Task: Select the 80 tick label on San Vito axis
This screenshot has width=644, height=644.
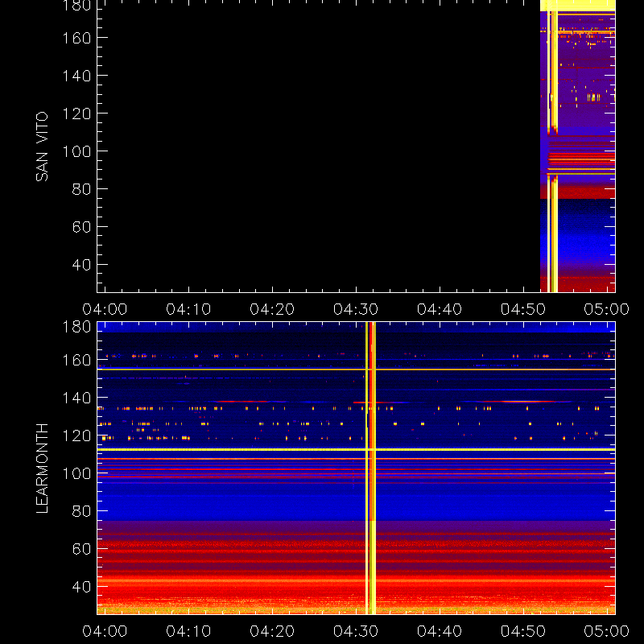Action: pyautogui.click(x=81, y=189)
